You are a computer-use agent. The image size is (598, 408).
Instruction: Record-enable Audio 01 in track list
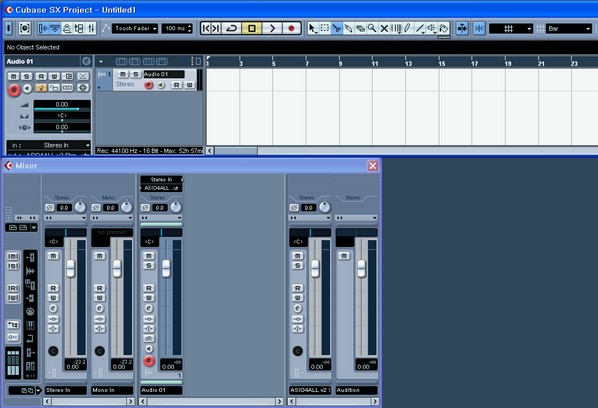coord(149,85)
